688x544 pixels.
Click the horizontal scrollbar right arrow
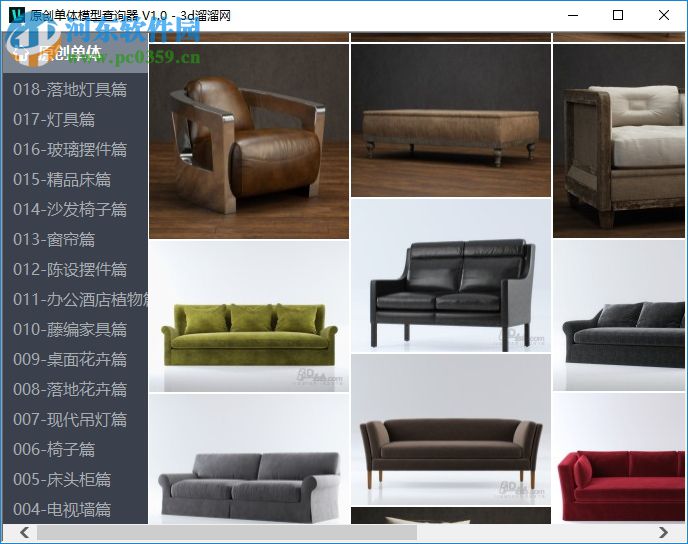[663, 533]
